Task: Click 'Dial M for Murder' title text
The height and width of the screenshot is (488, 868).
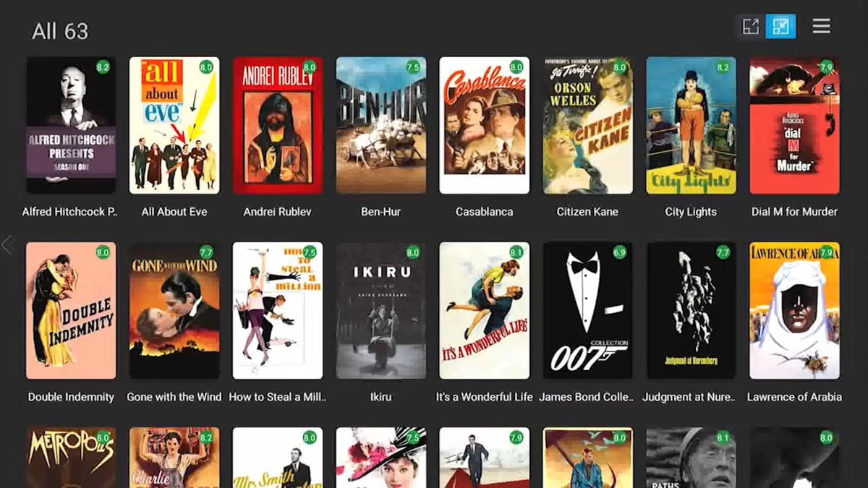Action: click(x=794, y=212)
